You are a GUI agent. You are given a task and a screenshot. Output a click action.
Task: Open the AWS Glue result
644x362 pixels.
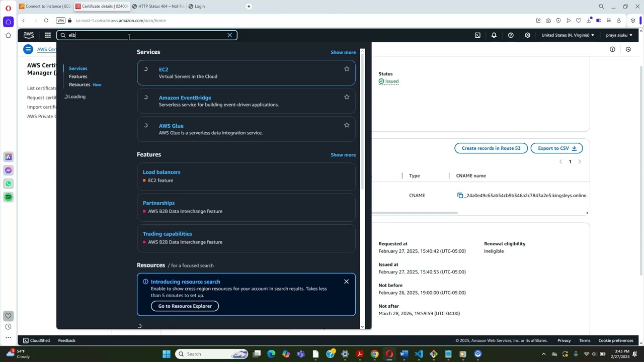point(171,126)
